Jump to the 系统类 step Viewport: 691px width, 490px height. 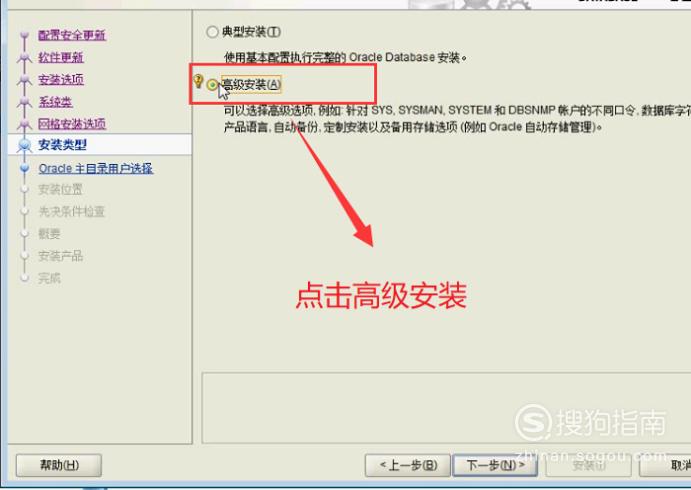(x=56, y=102)
